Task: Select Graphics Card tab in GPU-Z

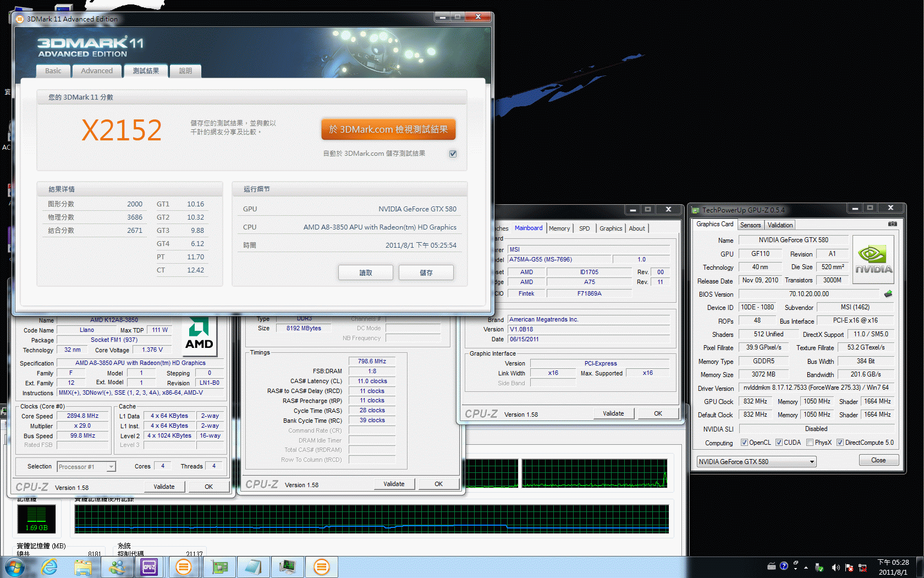Action: tap(714, 224)
